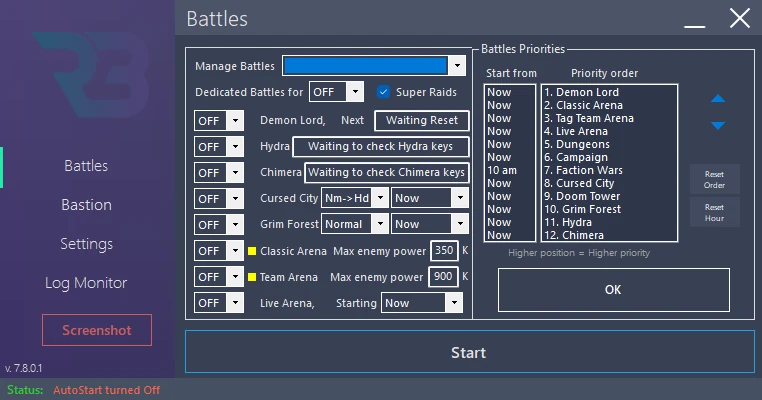Screen dimensions: 762x400
Task: Confirm Battles Priorities with OK
Action: (x=613, y=290)
